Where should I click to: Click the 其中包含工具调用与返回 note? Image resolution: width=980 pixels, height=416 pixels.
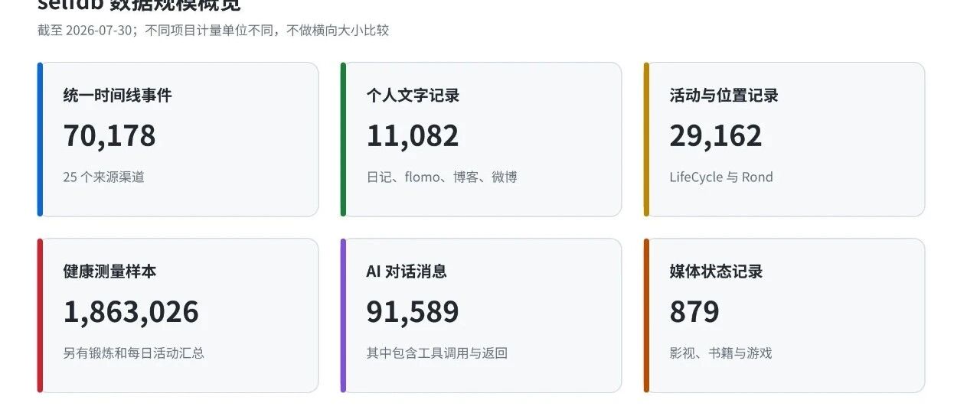click(436, 353)
